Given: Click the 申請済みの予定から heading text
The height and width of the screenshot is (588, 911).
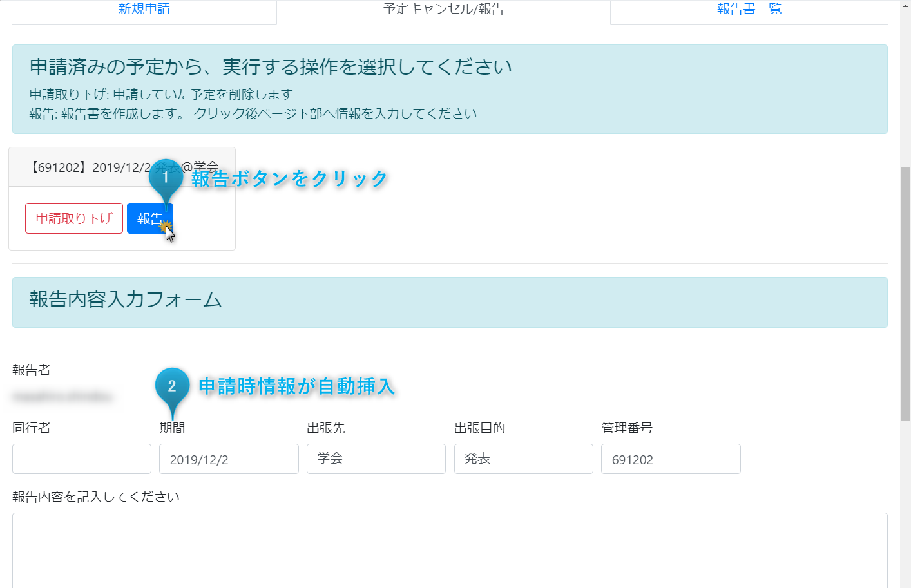Looking at the screenshot, I should pyautogui.click(x=271, y=67).
